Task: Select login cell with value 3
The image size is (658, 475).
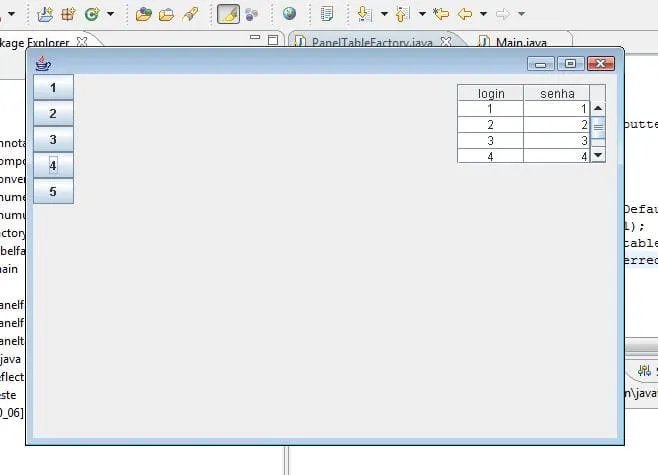Action: pos(491,141)
